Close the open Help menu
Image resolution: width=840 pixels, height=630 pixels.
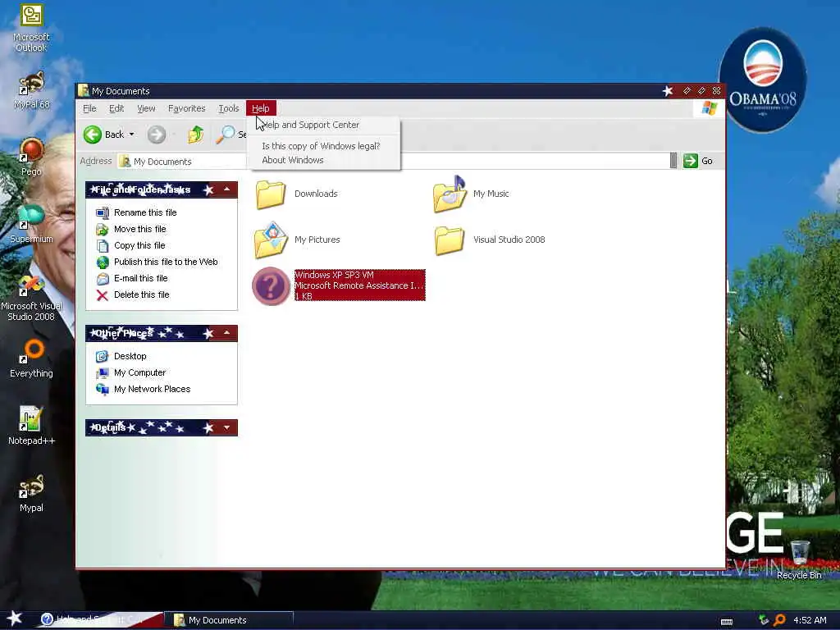click(260, 108)
